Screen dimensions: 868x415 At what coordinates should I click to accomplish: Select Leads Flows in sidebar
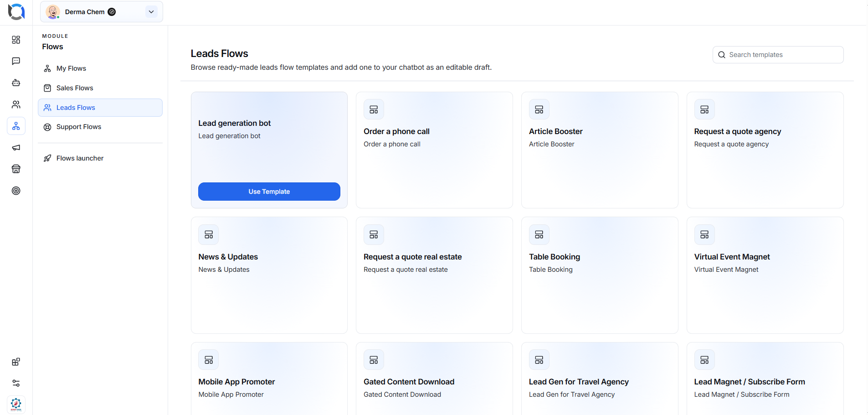tap(100, 108)
